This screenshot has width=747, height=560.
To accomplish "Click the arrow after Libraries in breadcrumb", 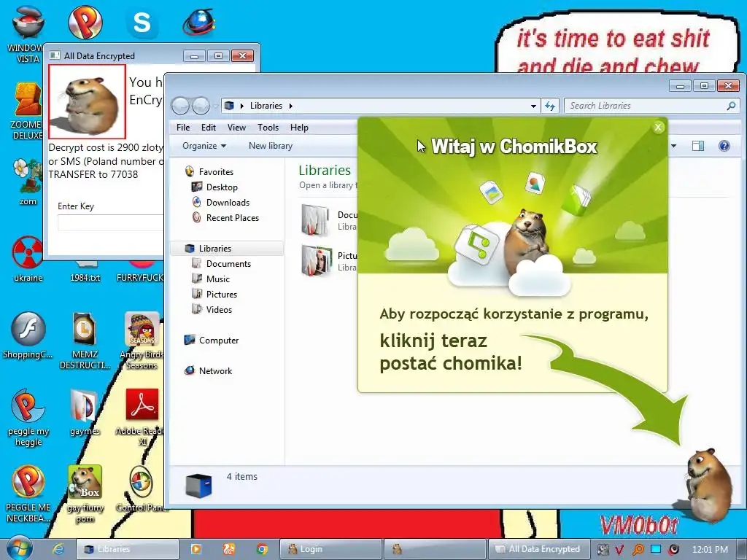I will (290, 106).
